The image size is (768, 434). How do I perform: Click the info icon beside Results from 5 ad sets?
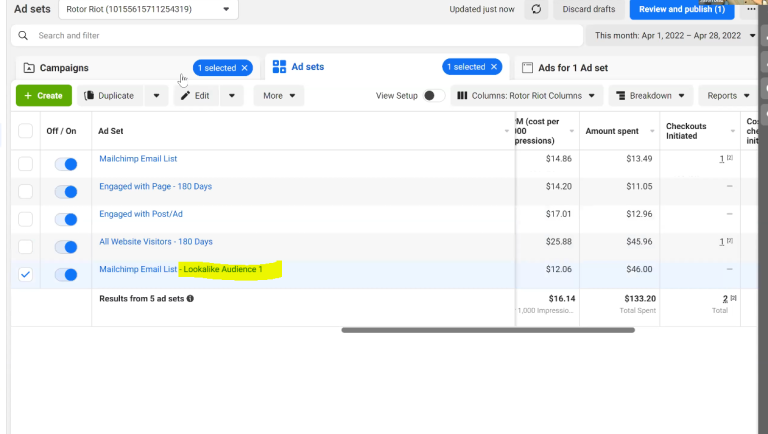190,298
